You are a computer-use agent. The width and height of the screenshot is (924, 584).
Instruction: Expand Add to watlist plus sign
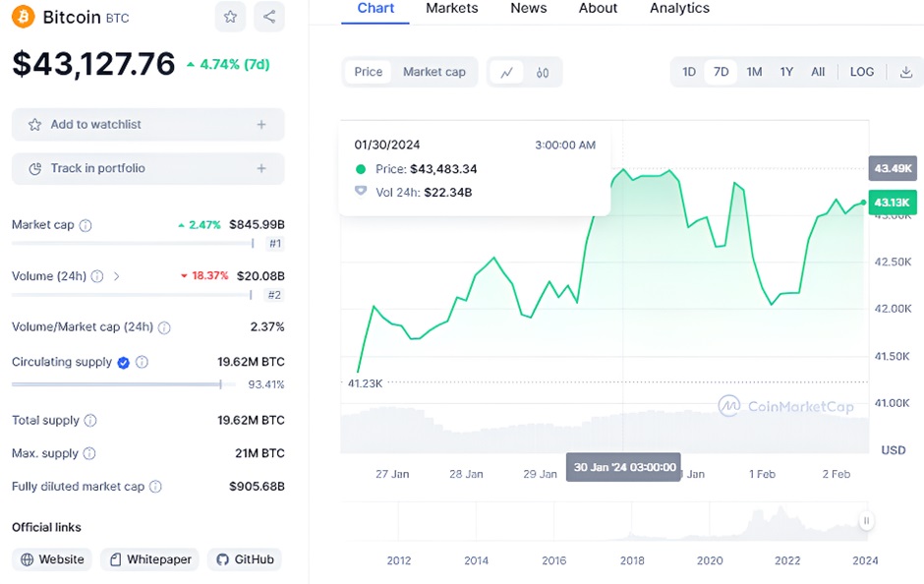pyautogui.click(x=261, y=125)
